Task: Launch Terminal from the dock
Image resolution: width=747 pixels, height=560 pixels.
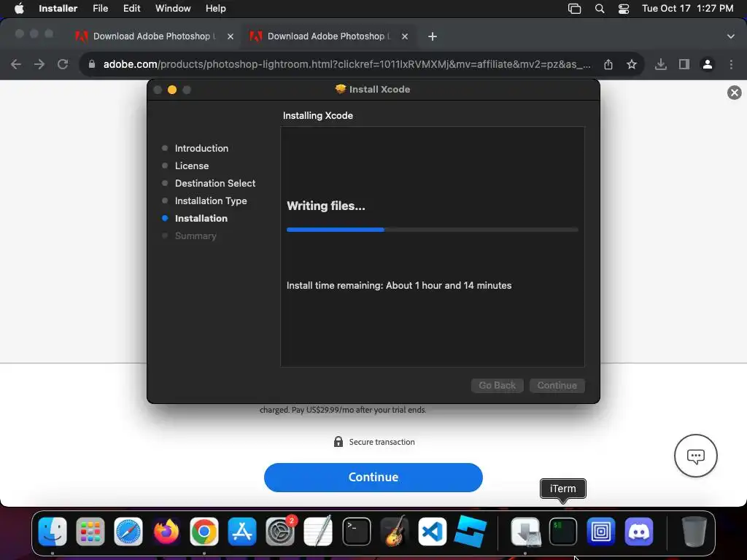Action: click(356, 532)
